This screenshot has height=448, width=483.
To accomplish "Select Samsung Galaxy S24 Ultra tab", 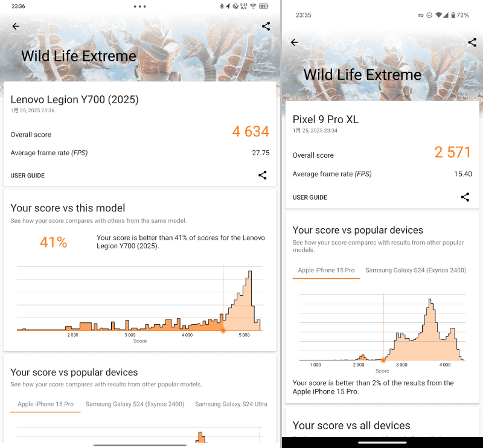I will pos(231,404).
